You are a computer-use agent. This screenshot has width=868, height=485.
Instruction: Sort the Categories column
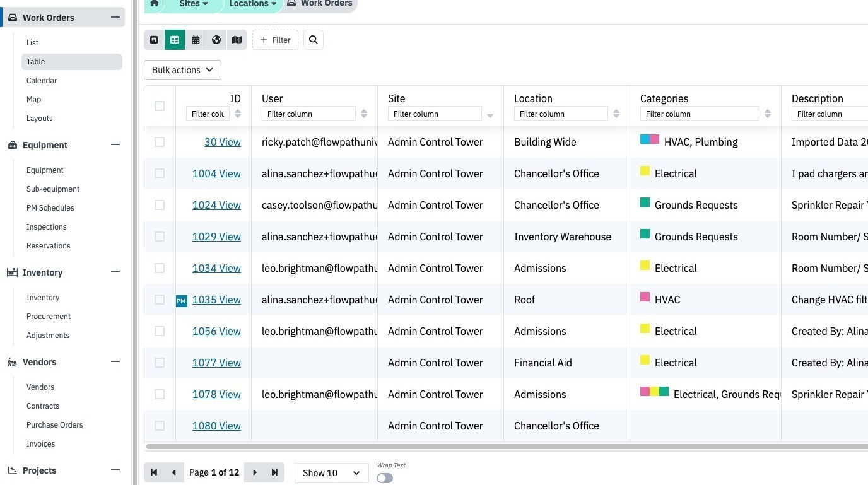tap(768, 114)
